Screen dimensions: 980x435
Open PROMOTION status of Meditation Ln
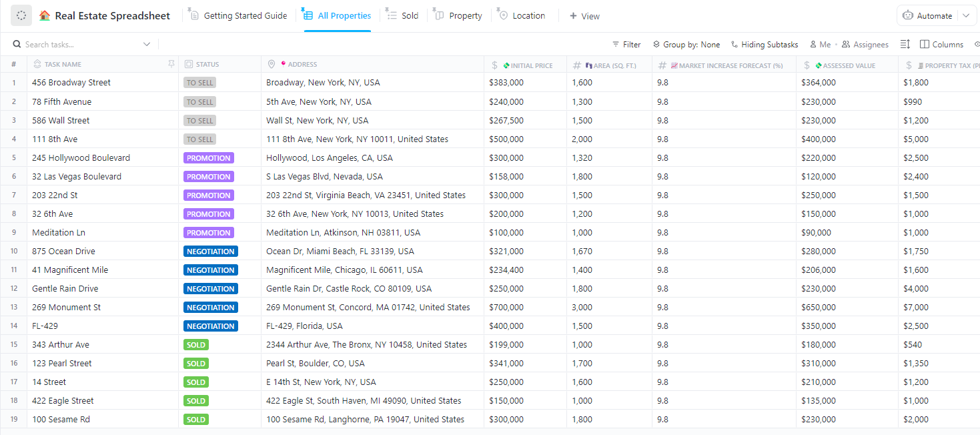click(209, 233)
